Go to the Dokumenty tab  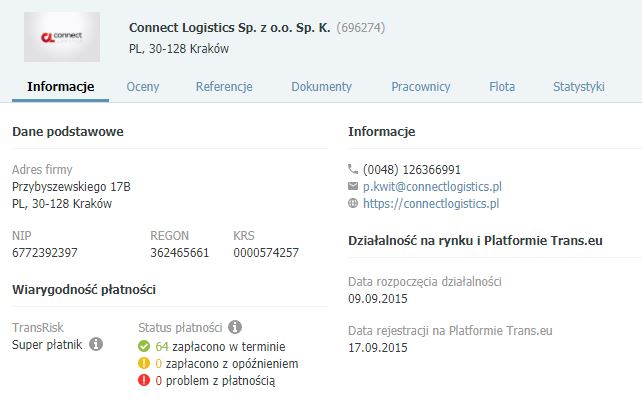321,87
